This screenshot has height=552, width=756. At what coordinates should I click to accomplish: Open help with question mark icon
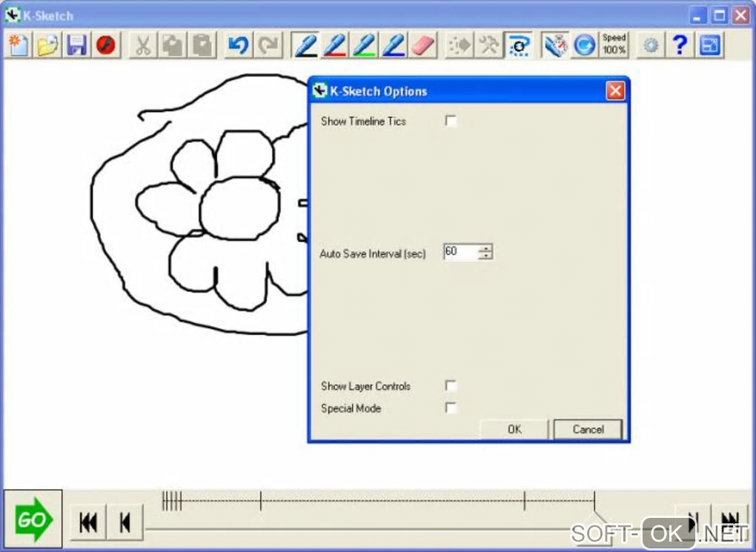[680, 45]
